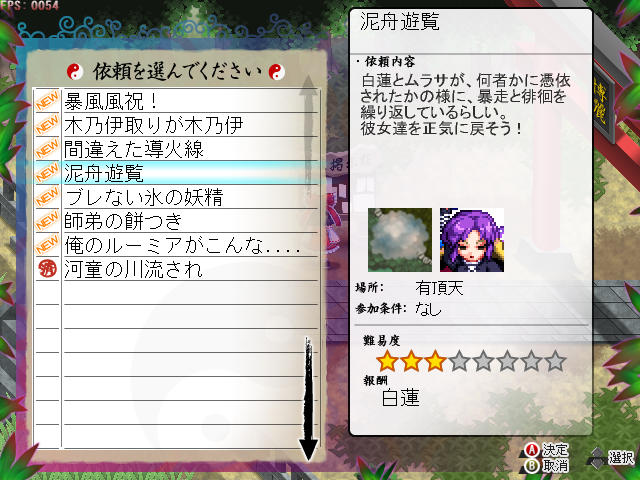
Task: Click the faded up scroll arrow
Action: pos(309,135)
